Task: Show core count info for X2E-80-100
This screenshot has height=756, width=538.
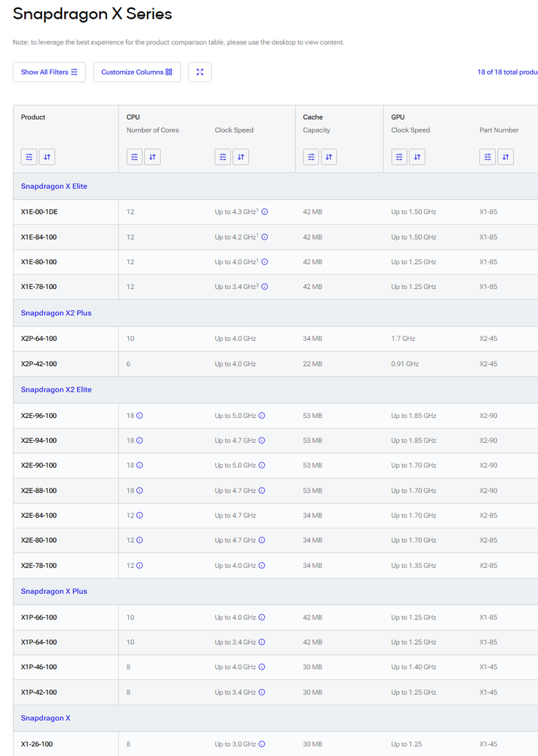Action: coord(139,540)
